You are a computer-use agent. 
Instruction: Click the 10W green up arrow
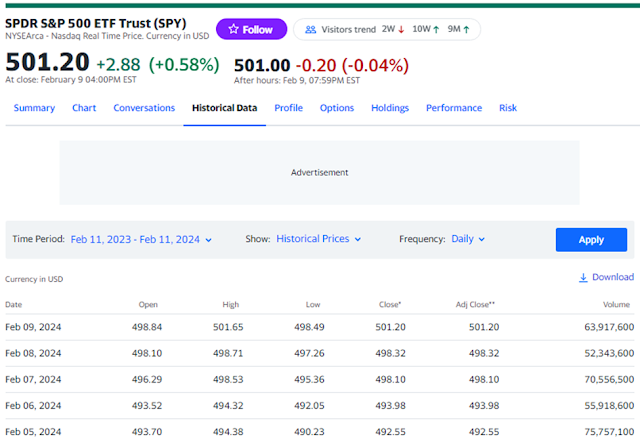(x=436, y=29)
